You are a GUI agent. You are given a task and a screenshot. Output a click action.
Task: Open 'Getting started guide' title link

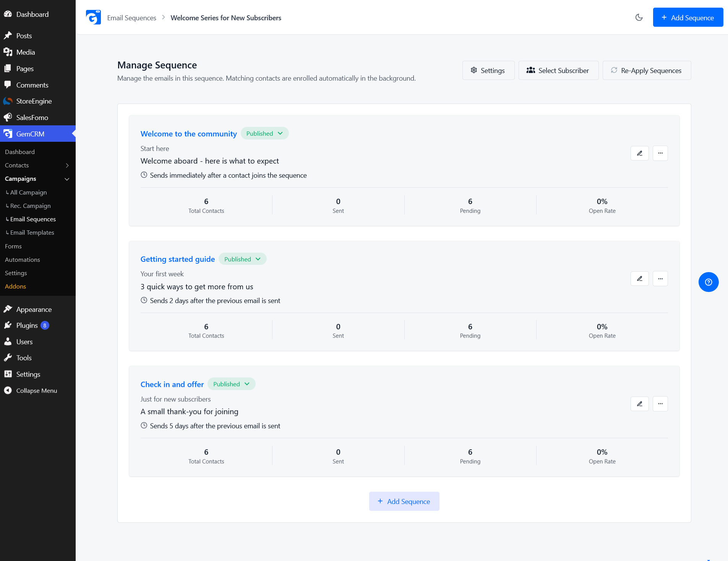178,259
